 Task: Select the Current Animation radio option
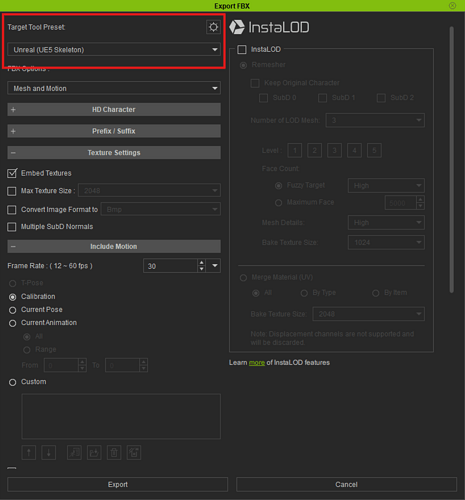13,323
